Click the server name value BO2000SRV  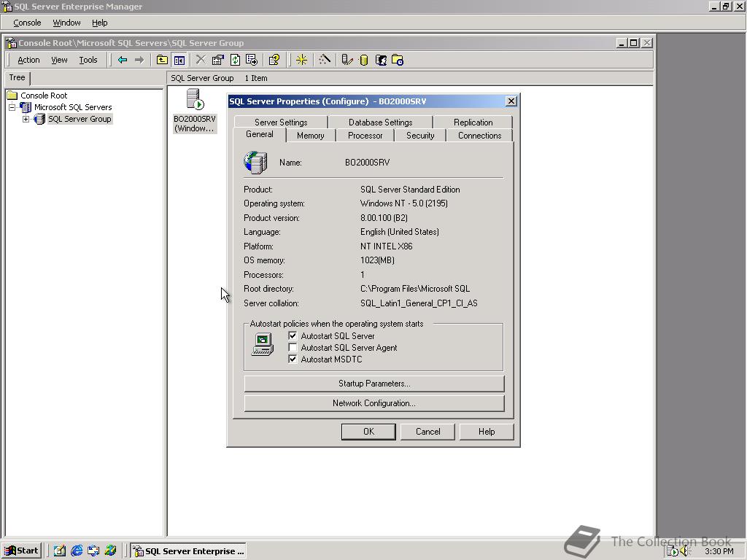click(x=368, y=163)
